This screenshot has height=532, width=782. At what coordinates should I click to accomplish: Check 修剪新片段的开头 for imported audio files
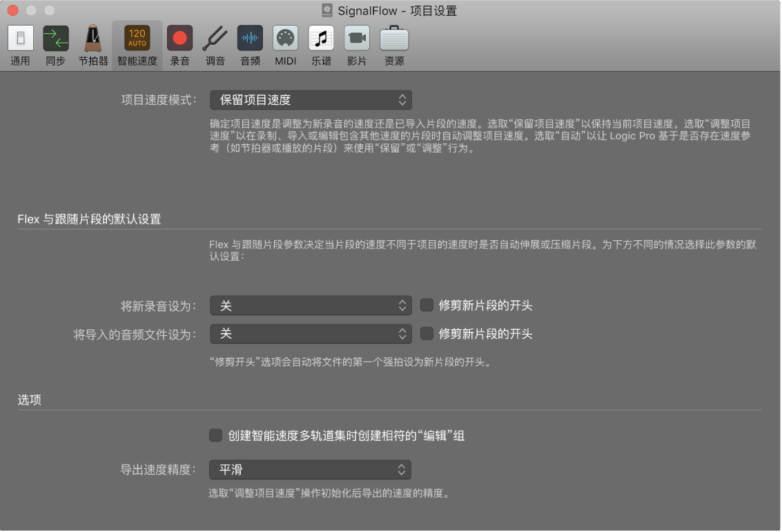(x=426, y=333)
